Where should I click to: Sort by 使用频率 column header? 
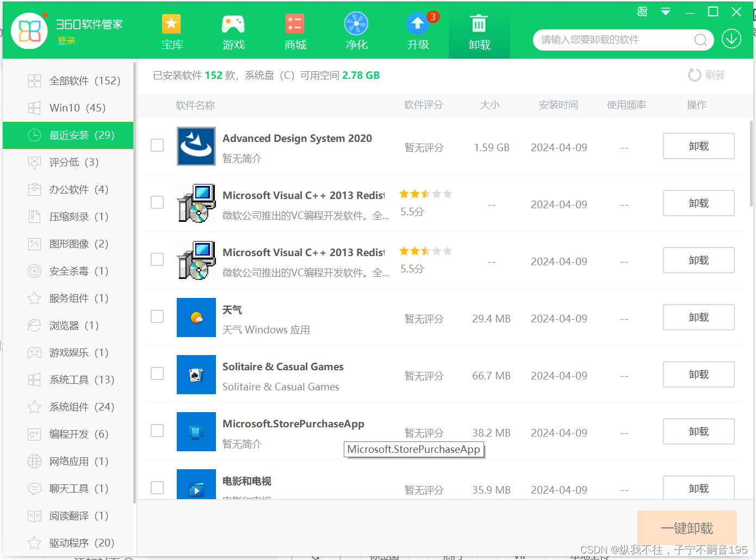coord(627,105)
